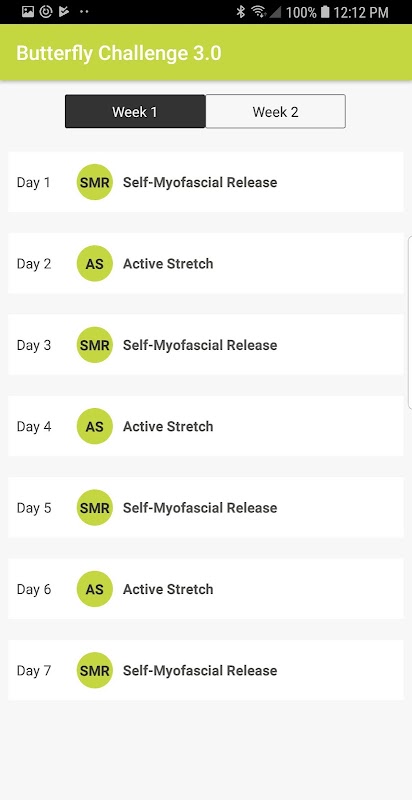Open Day 6 Active Stretch text
This screenshot has width=412, height=800.
(168, 589)
